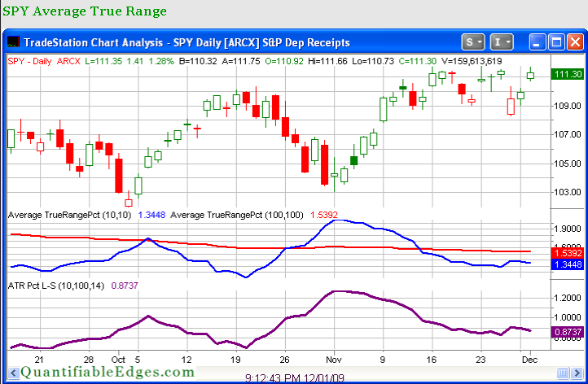Image resolution: width=588 pixels, height=384 pixels.
Task: Close the Chart Analysis window
Action: (x=575, y=42)
